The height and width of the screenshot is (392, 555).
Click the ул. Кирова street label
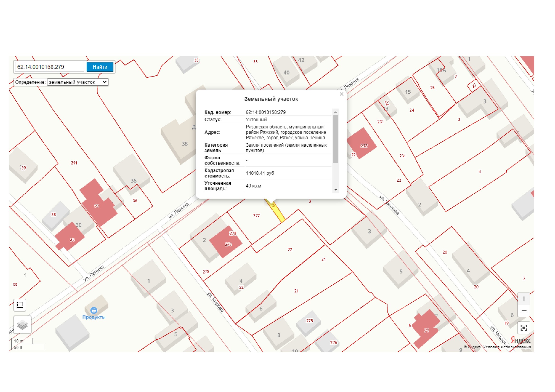coord(215,302)
